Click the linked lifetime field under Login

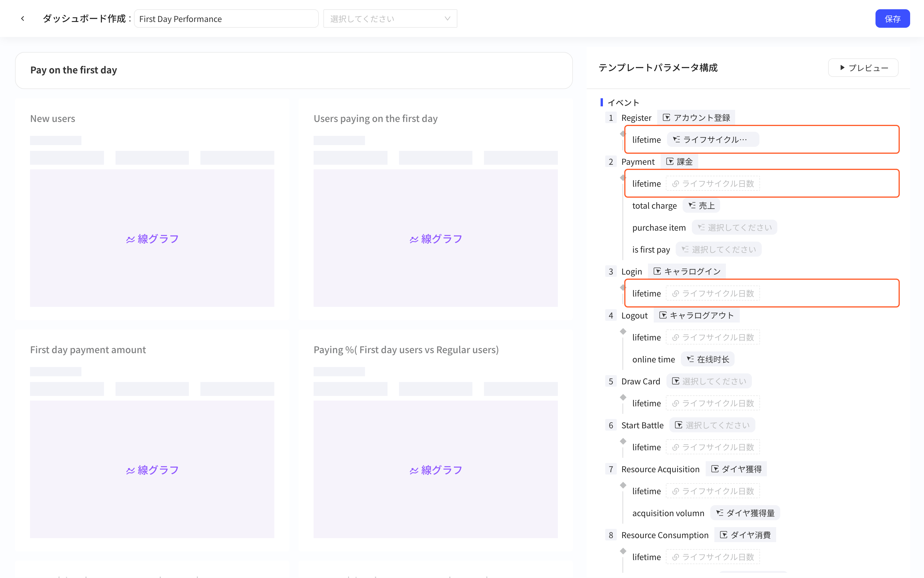(712, 293)
